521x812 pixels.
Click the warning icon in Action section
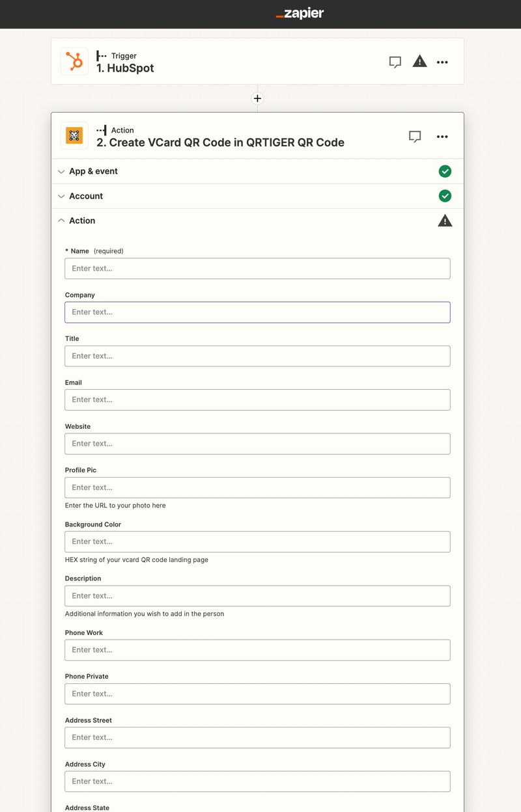[445, 221]
